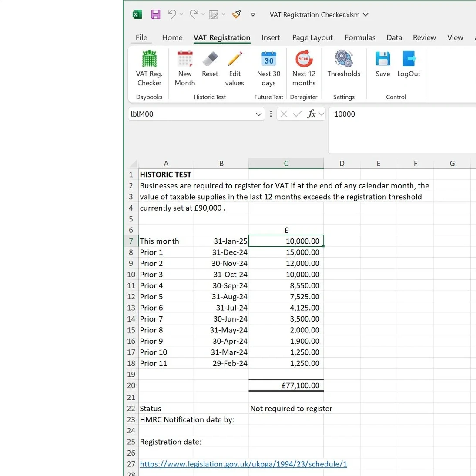This screenshot has width=476, height=476.
Task: Click the Insert Function fx button
Action: (311, 114)
